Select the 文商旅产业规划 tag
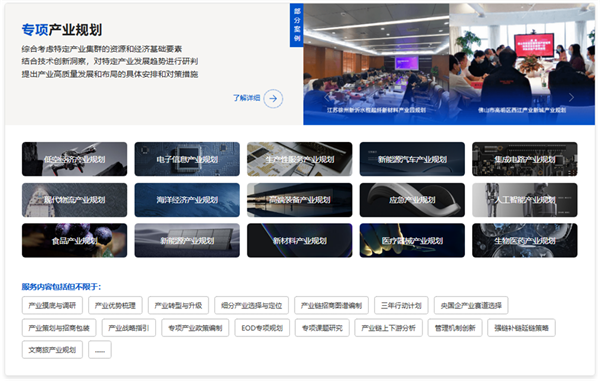The height and width of the screenshot is (381, 600). coord(52,350)
